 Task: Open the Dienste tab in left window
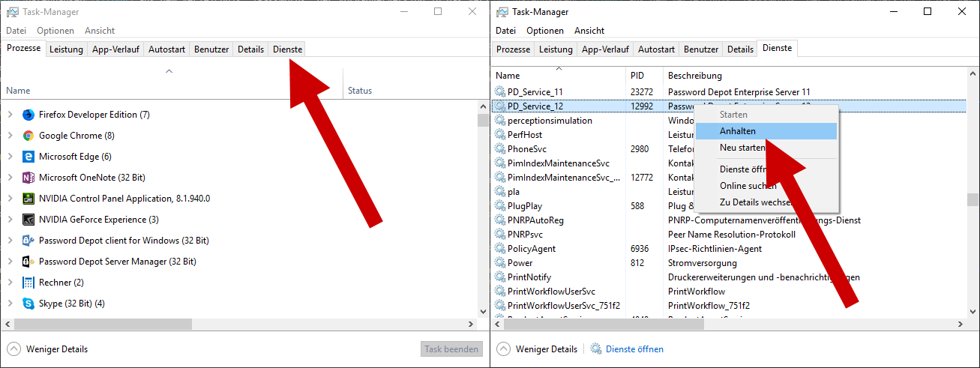point(288,49)
